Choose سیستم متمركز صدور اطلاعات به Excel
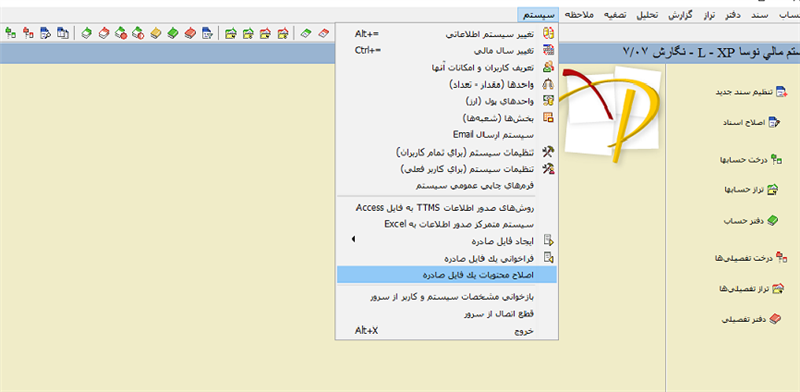 446,223
